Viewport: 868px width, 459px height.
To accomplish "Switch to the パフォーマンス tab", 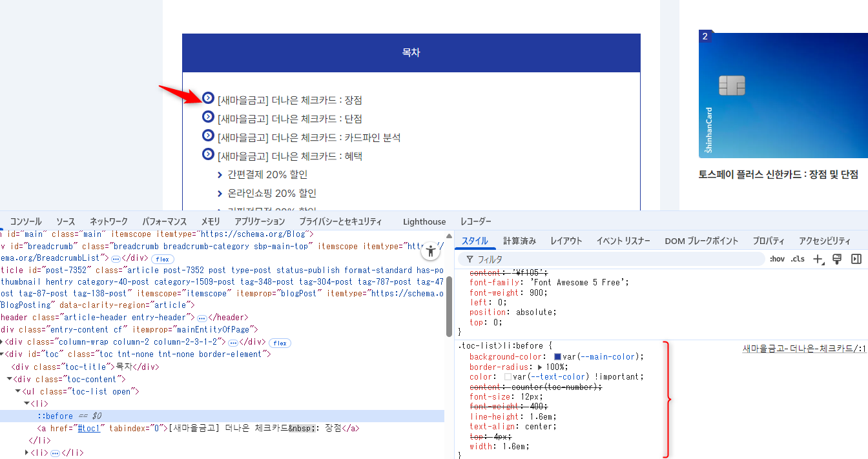I will [165, 221].
